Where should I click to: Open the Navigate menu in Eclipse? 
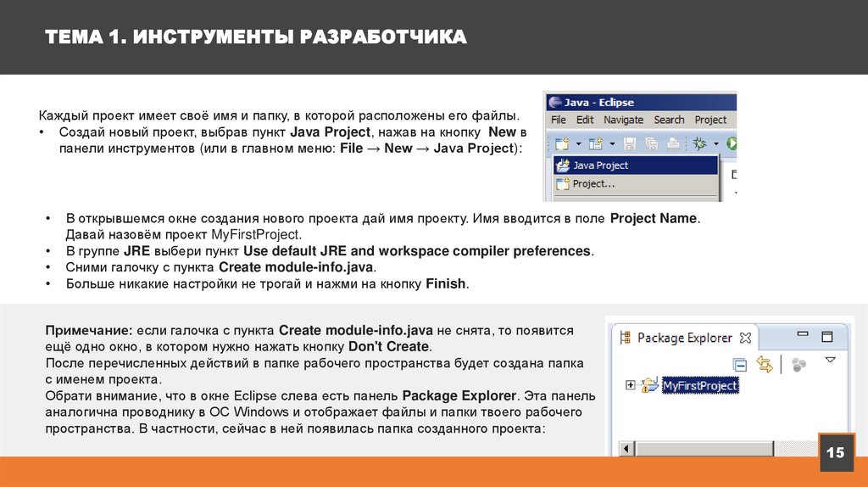click(623, 120)
